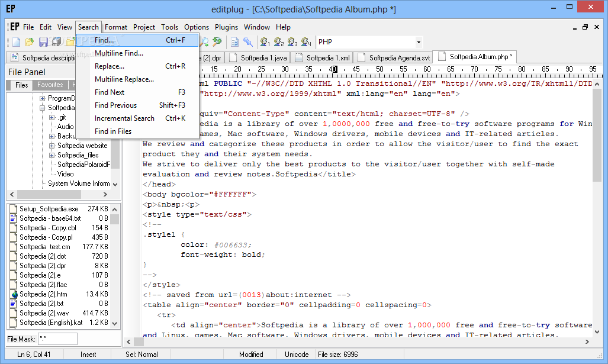The width and height of the screenshot is (608, 364).
Task: Expand the ProgramD tree folder
Action: 42,98
